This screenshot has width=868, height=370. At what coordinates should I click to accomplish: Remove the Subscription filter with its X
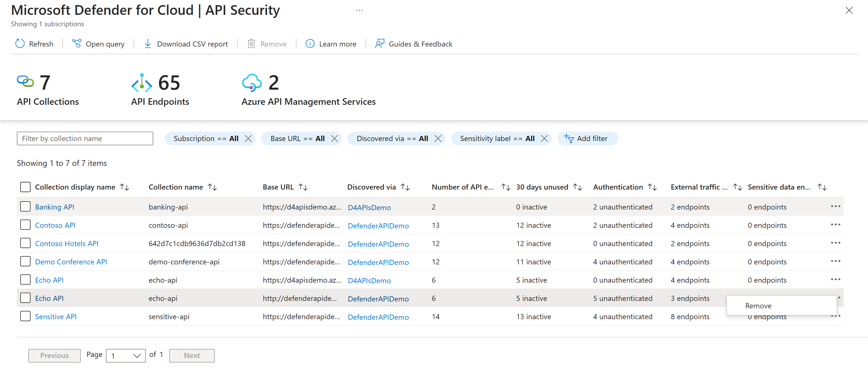click(x=248, y=139)
